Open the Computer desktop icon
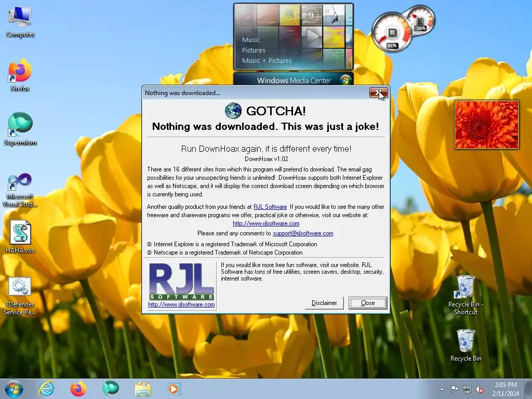Image resolution: width=532 pixels, height=399 pixels. pos(20,22)
